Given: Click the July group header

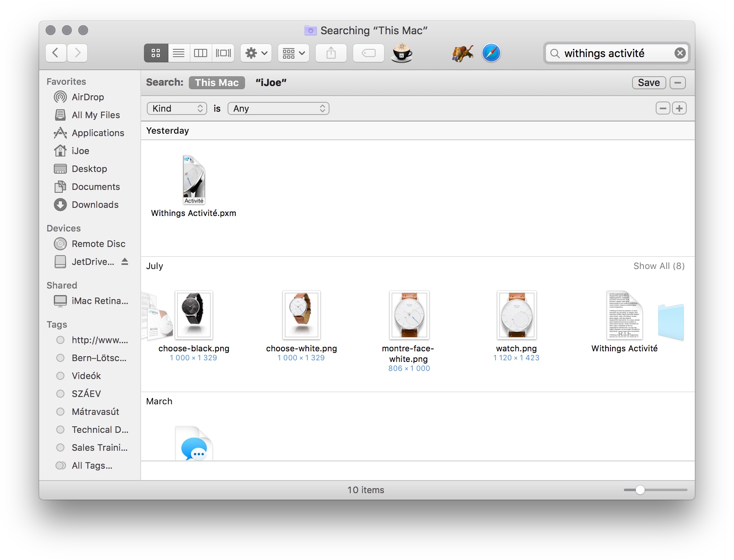Looking at the screenshot, I should 155,266.
